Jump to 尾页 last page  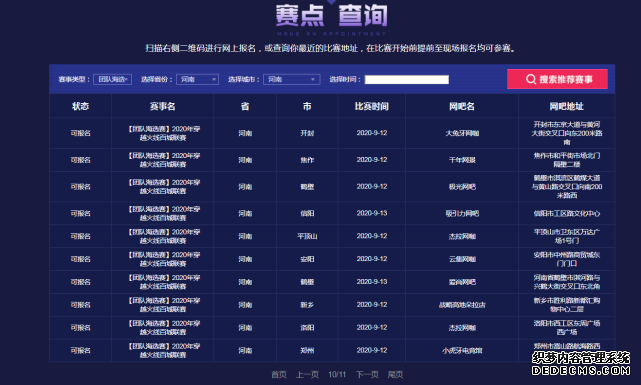click(395, 374)
